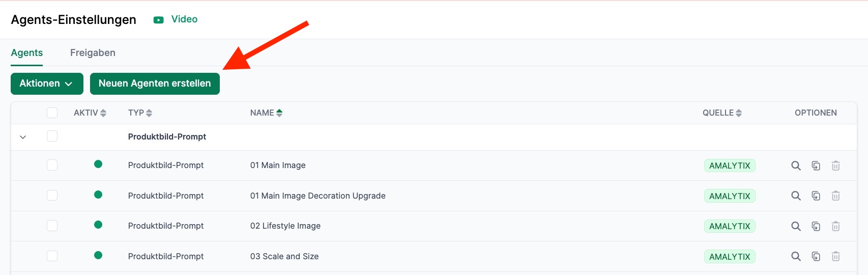This screenshot has width=868, height=275.
Task: Tick the checkbox for 01 Main Image
Action: 52,165
